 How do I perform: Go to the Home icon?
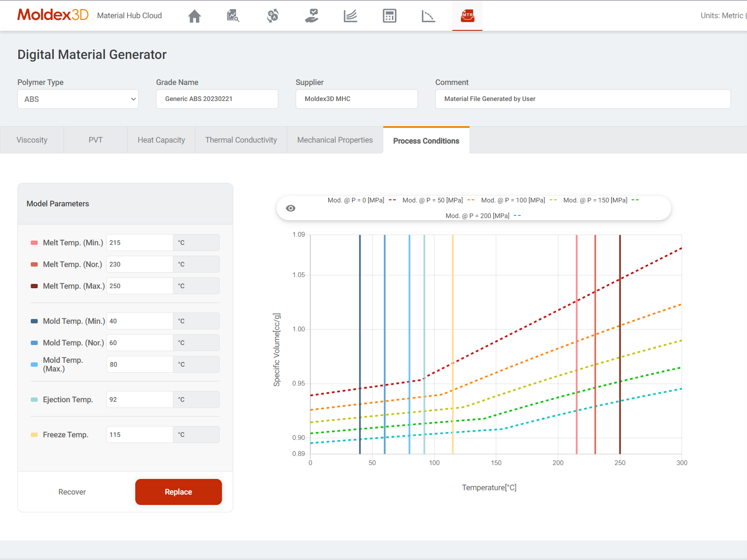194,16
